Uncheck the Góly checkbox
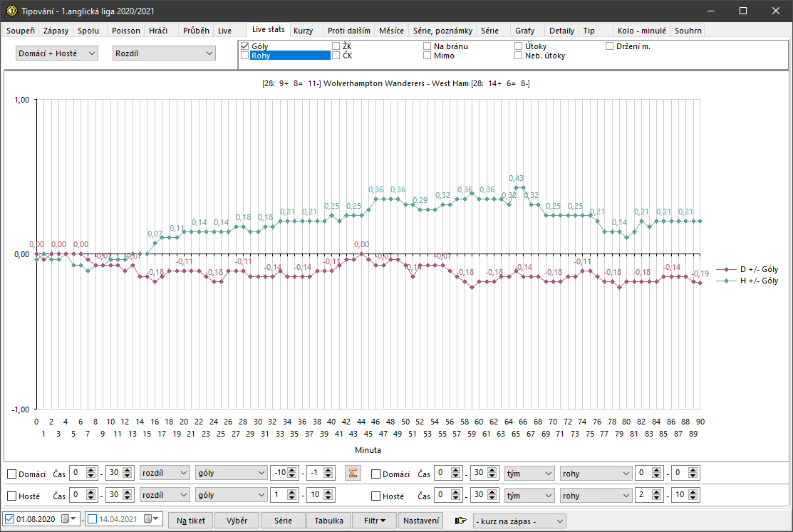This screenshot has height=532, width=793. click(245, 46)
